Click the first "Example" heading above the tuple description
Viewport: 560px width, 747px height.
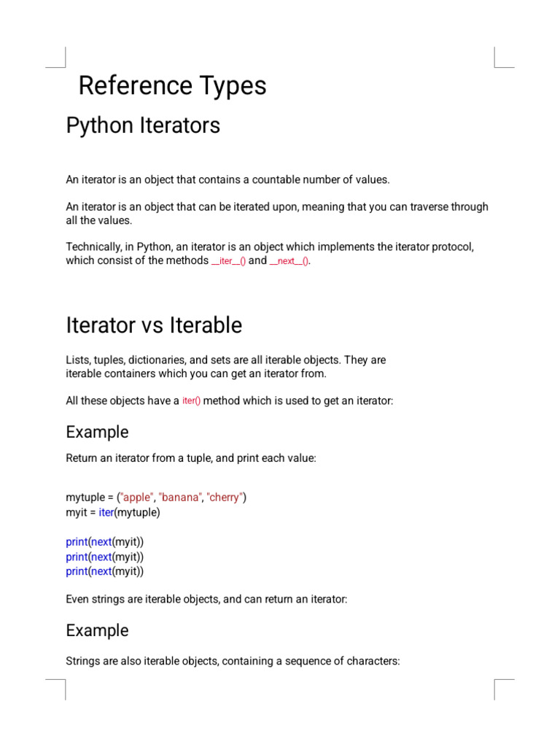point(97,432)
